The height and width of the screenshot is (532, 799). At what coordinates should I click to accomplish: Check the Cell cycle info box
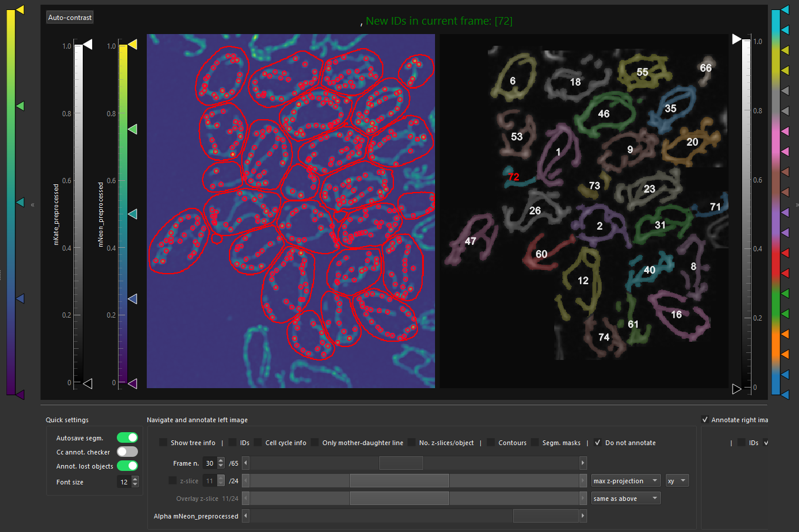point(258,442)
